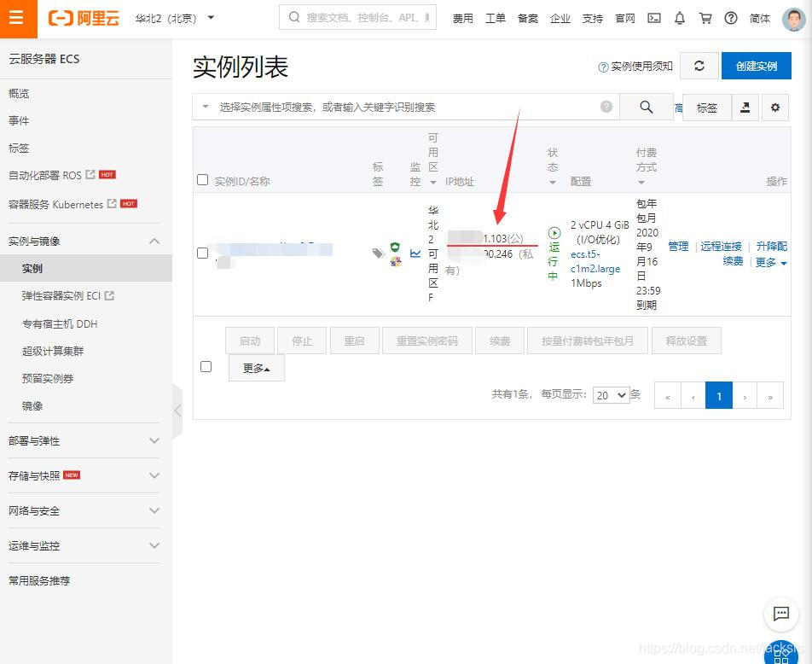Click external link icon beside ECI
Image resolution: width=812 pixels, height=664 pixels.
click(109, 295)
